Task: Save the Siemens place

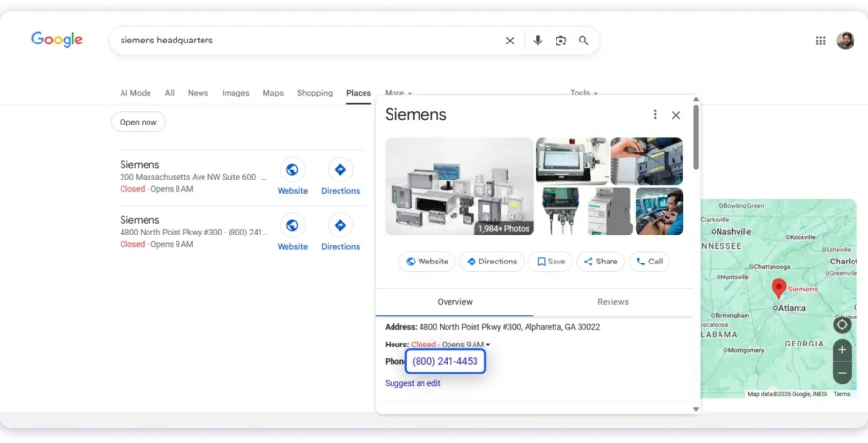Action: pyautogui.click(x=551, y=262)
